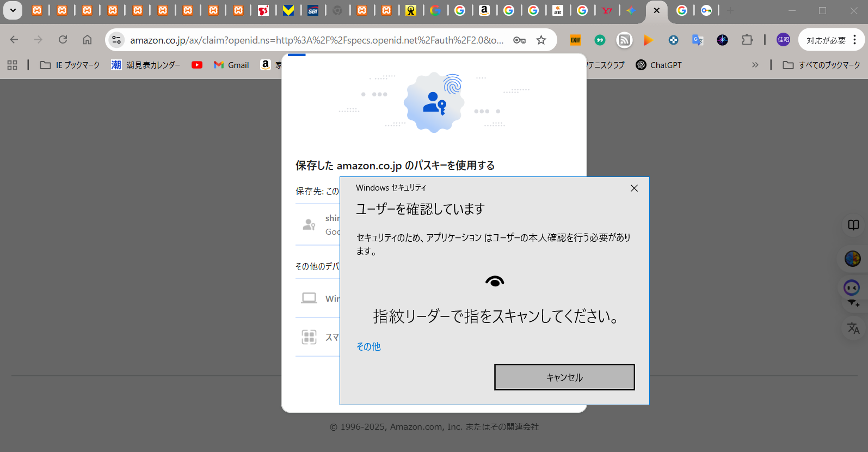
Task: Switch to the Yahoo tab
Action: click(x=607, y=10)
